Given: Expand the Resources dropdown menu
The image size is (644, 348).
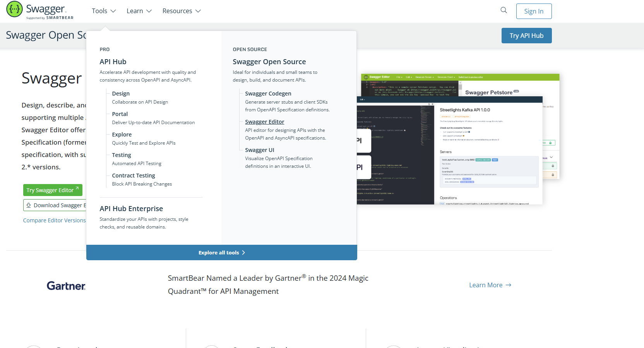Looking at the screenshot, I should coord(182,11).
